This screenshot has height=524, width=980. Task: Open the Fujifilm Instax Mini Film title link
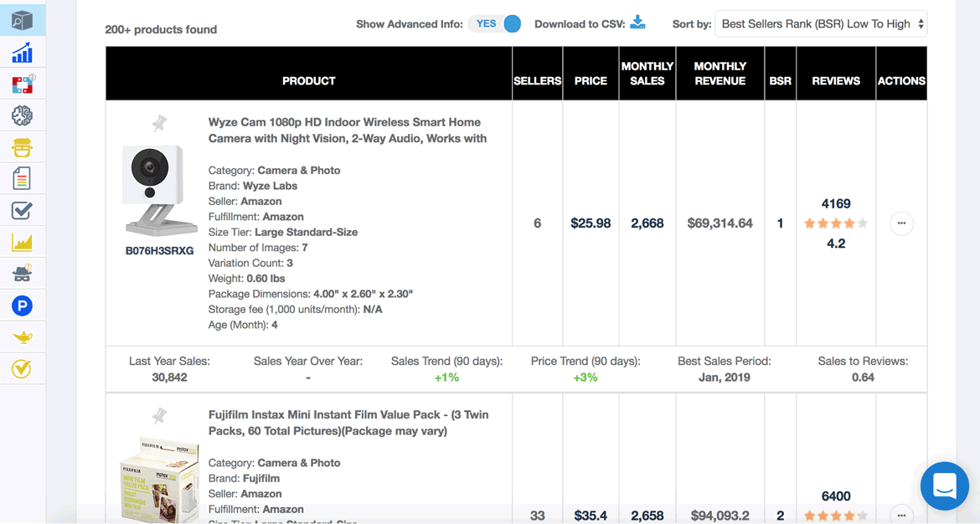point(348,423)
